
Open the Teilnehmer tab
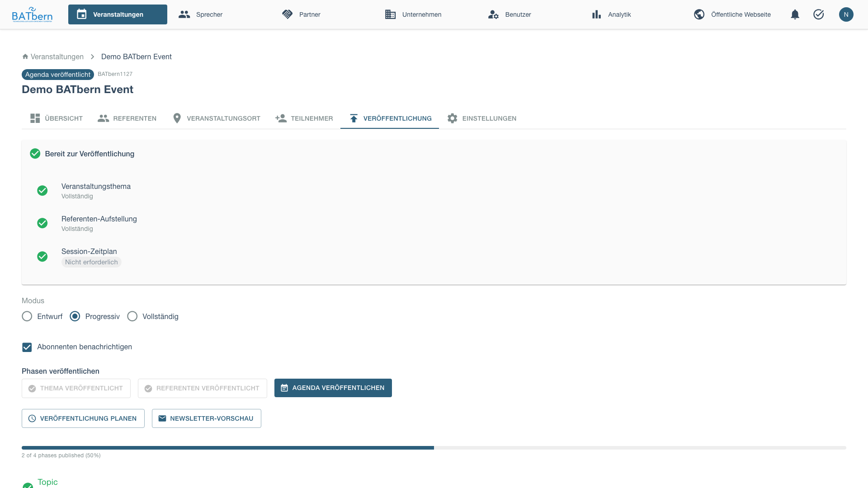point(304,118)
